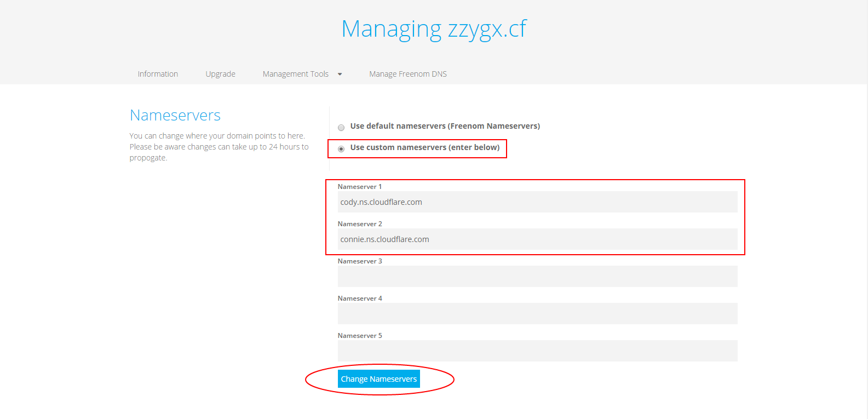Viewport: 868px width, 419px height.
Task: Click the 'Nameserver 5' field label
Action: [x=360, y=336]
